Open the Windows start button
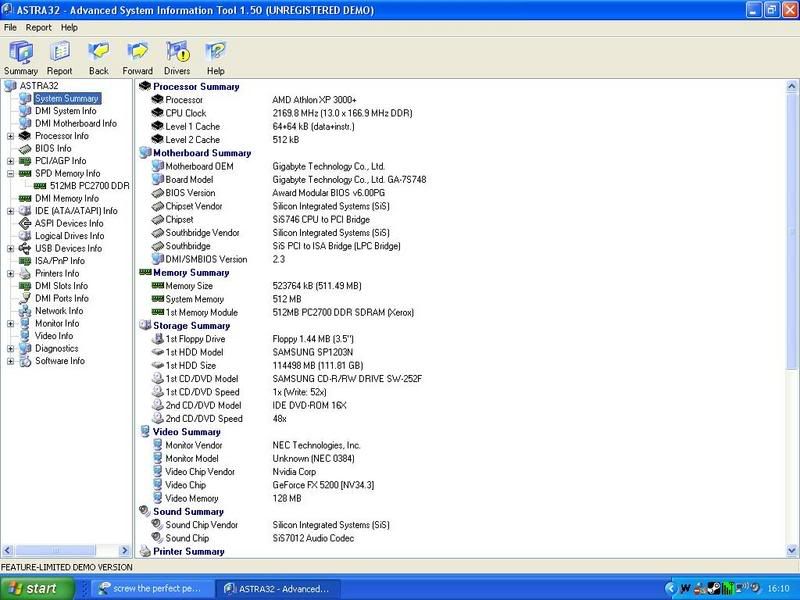The image size is (800, 600). pos(37,588)
